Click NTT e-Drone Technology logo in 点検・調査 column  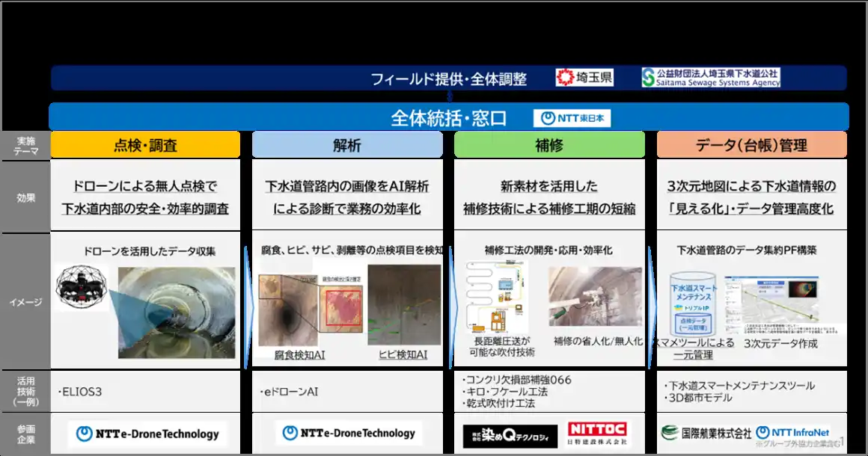pyautogui.click(x=147, y=434)
